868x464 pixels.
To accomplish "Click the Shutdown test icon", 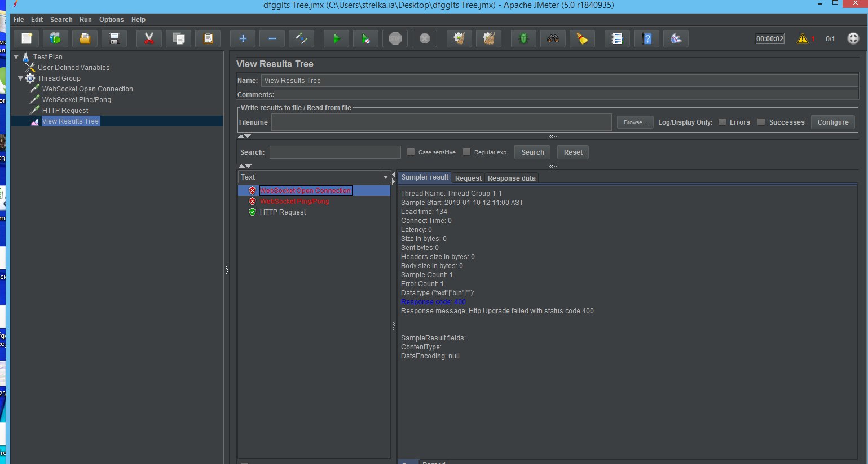I will click(x=424, y=38).
